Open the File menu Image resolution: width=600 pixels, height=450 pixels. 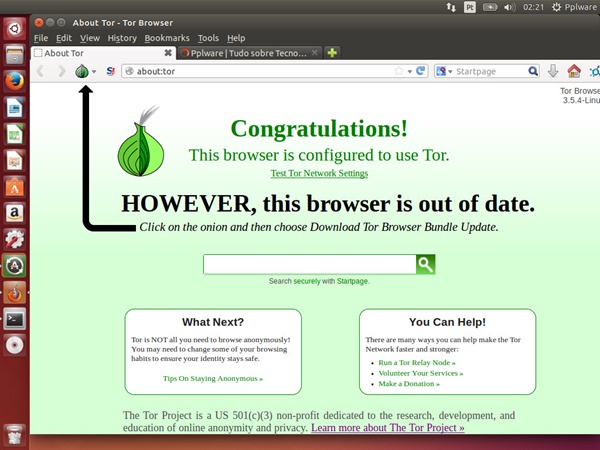[41, 38]
